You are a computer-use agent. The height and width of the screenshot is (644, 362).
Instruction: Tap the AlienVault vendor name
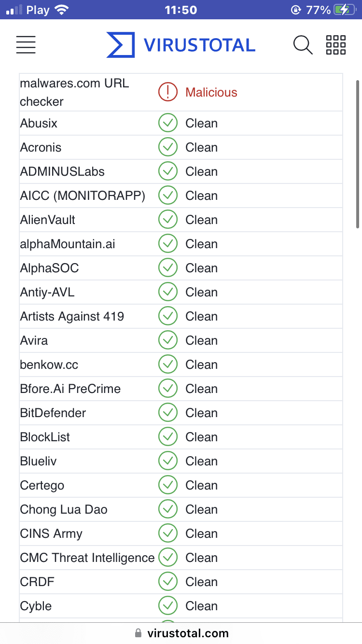pyautogui.click(x=48, y=220)
